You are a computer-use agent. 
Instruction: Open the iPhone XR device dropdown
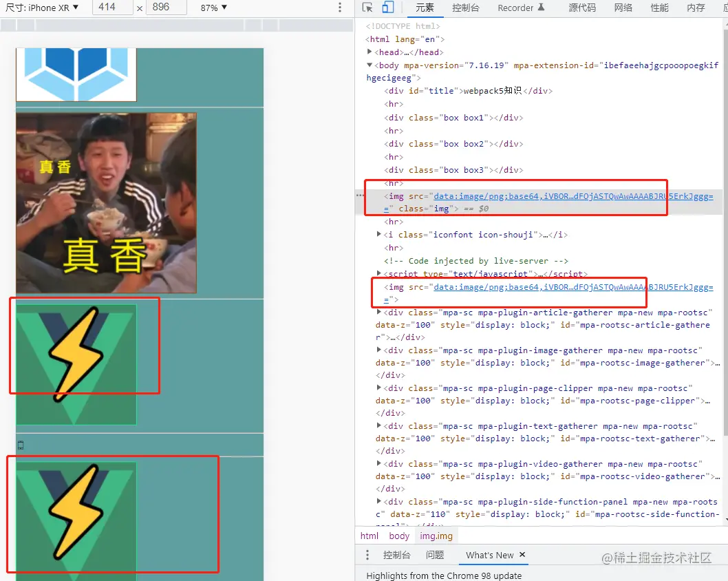pyautogui.click(x=42, y=8)
